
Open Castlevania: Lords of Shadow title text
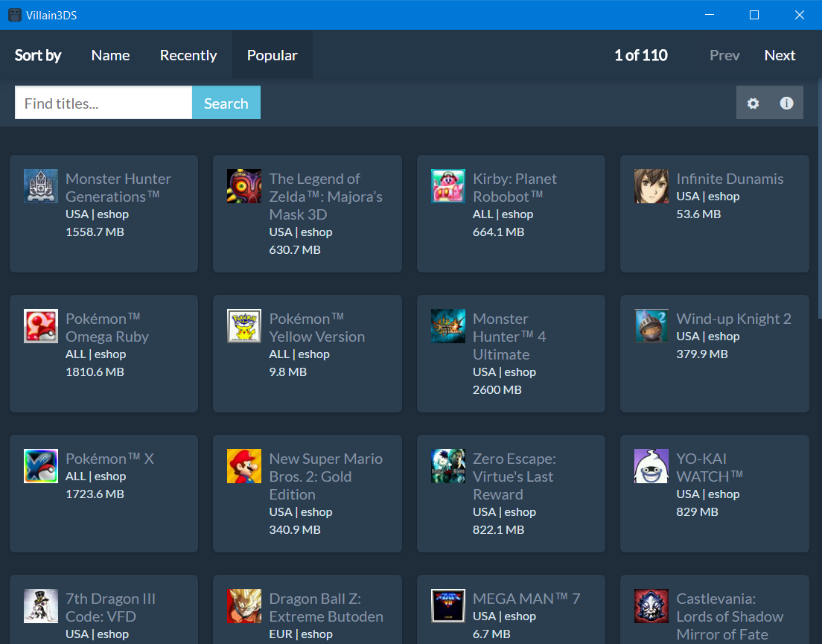click(x=730, y=616)
